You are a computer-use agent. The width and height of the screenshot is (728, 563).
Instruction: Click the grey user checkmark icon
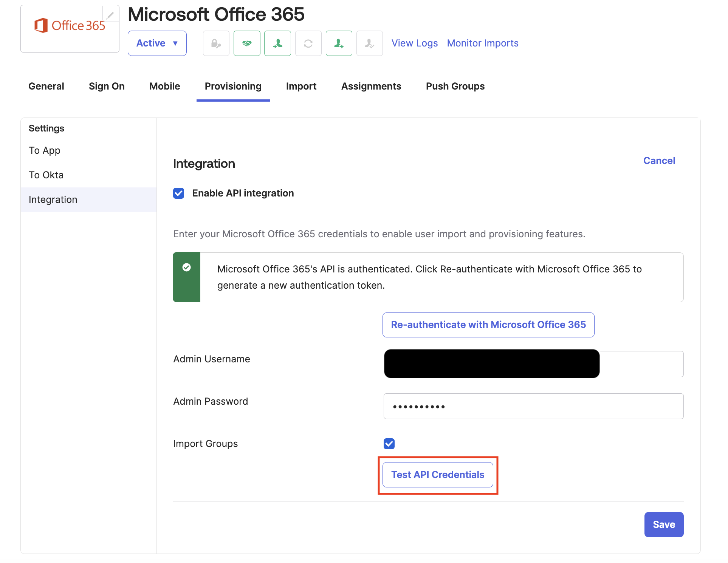[369, 43]
